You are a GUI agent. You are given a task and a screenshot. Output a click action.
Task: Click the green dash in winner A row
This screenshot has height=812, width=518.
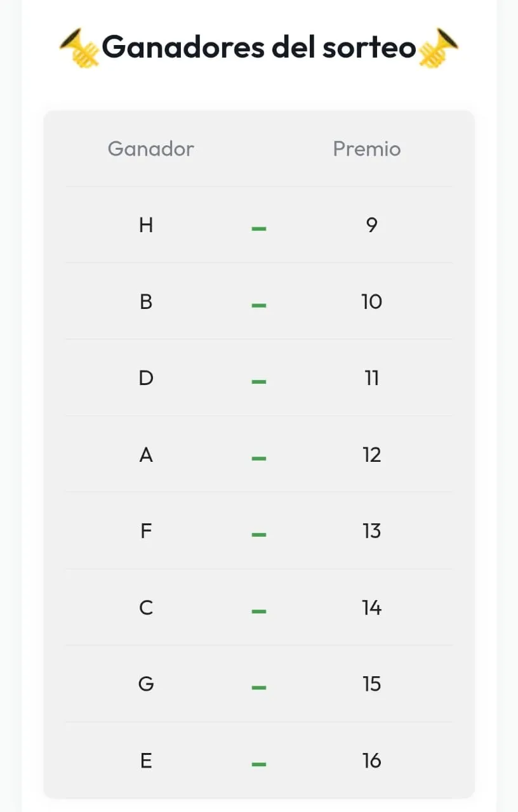click(x=259, y=457)
